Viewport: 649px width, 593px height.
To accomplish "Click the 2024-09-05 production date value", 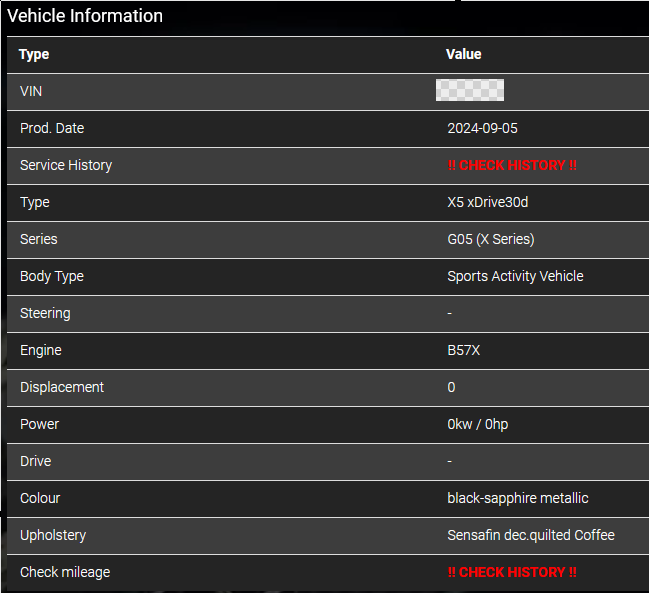I will tap(482, 128).
